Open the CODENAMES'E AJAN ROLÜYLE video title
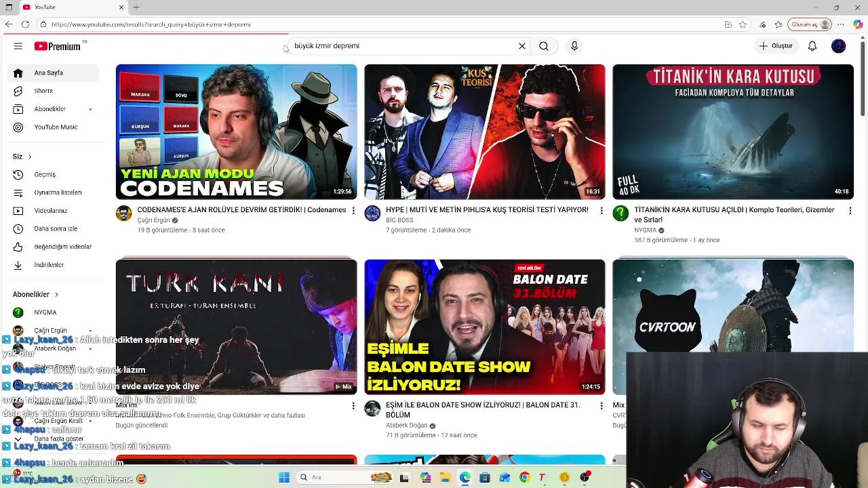The height and width of the screenshot is (488, 868). (241, 210)
